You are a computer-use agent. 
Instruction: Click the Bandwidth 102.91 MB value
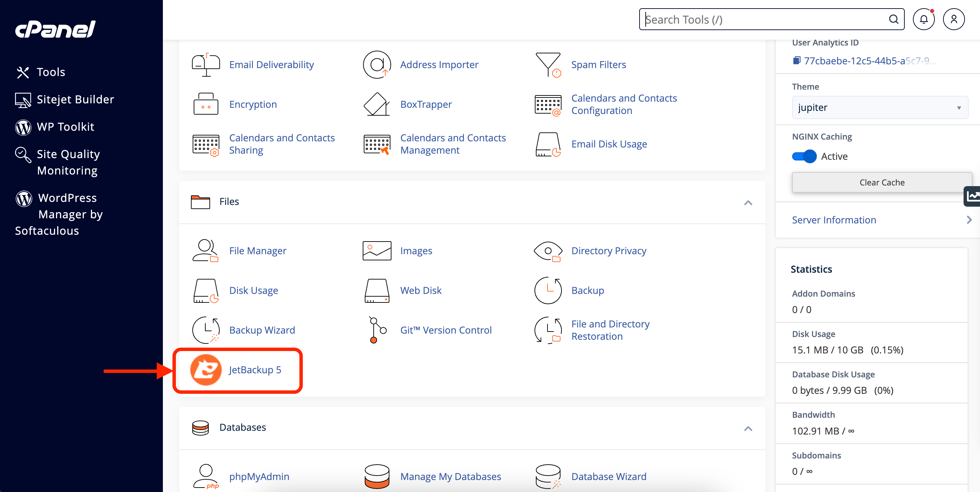(x=823, y=431)
